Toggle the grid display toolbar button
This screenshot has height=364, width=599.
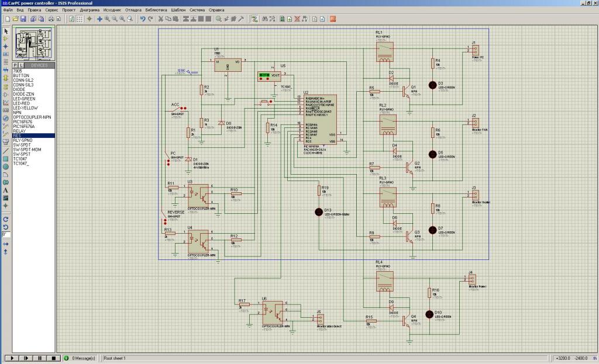[80, 19]
